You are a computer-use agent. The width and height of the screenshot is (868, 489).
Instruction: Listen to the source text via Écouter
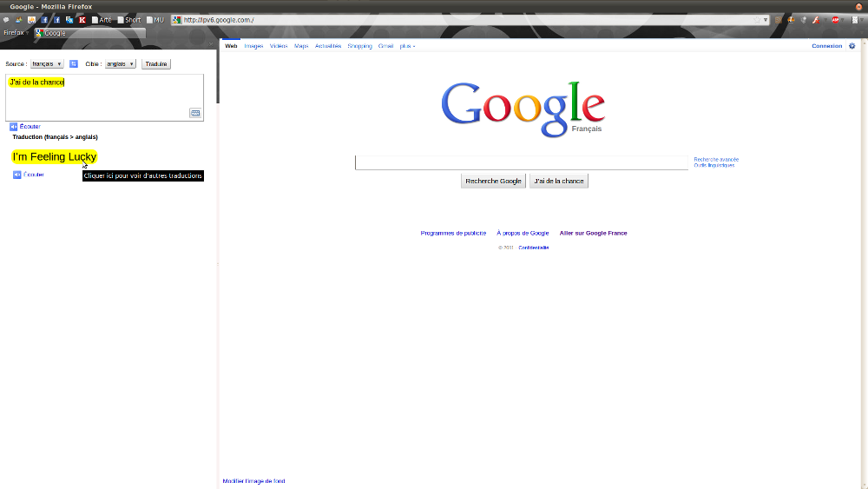point(30,126)
